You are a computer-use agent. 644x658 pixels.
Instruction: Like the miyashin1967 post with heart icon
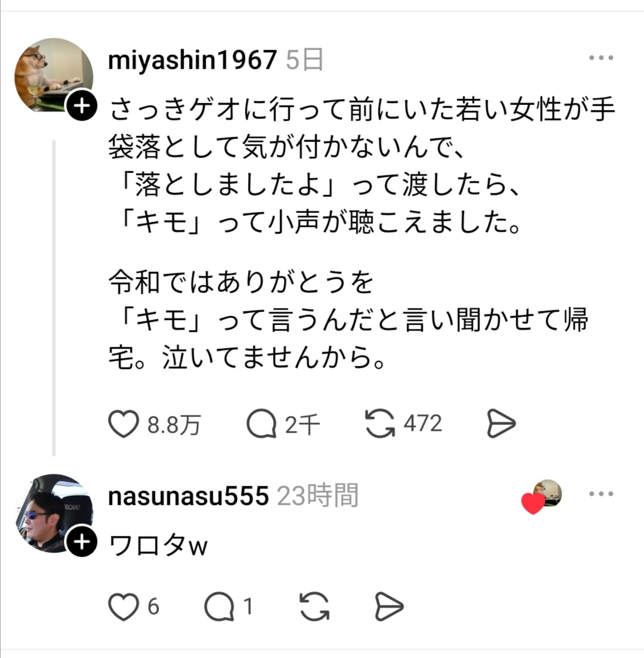coord(123,424)
